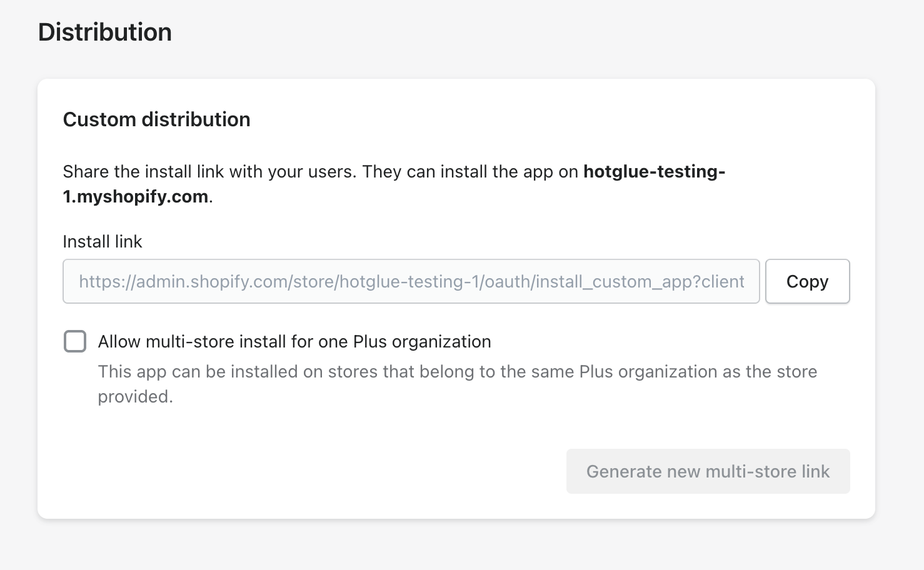Screen dimensions: 924x570
Task: Click the 'Install link' field label
Action: [103, 241]
